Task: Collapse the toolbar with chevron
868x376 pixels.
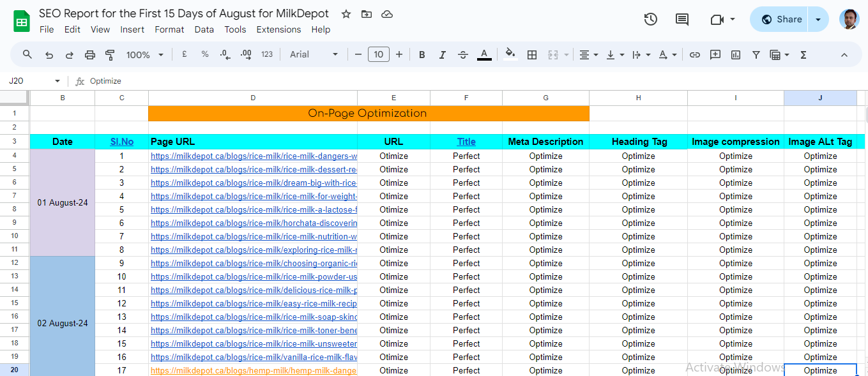Action: click(844, 55)
